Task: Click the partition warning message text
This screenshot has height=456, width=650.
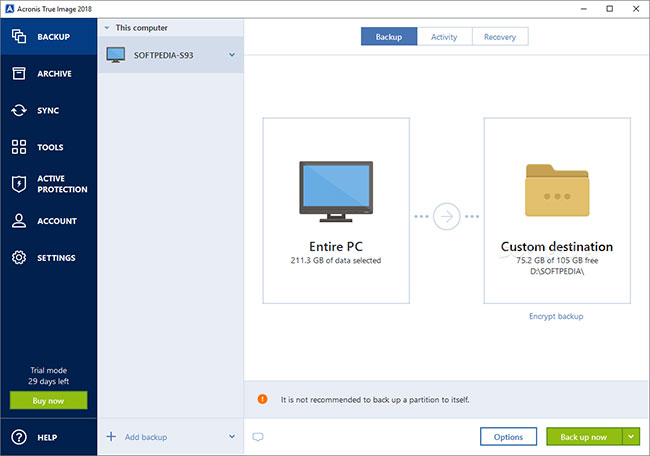Action: [x=375, y=400]
